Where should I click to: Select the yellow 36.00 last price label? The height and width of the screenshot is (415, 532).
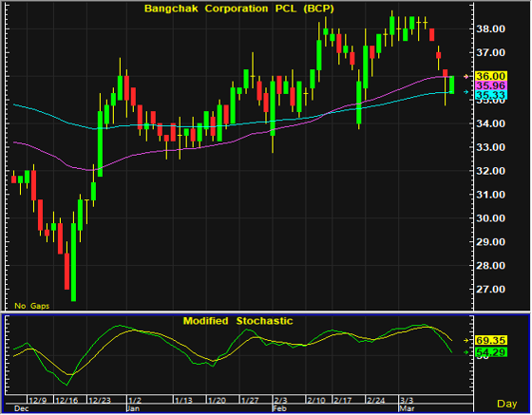pos(490,76)
